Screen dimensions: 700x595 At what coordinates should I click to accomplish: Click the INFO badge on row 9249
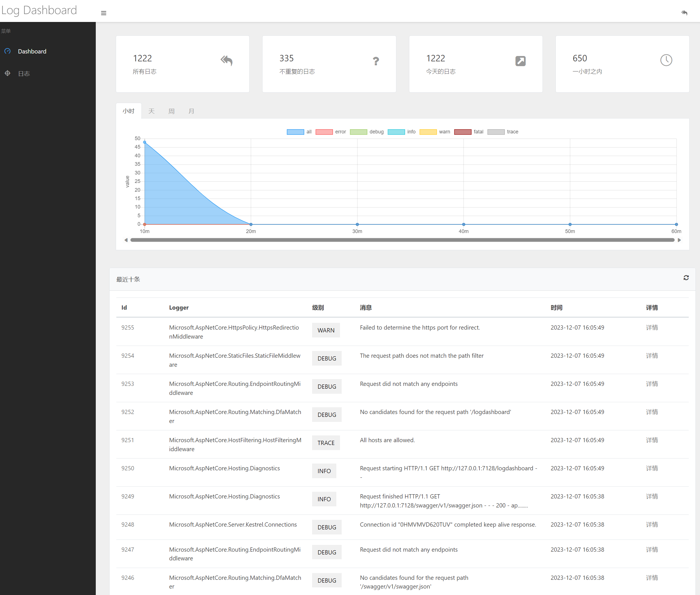324,499
